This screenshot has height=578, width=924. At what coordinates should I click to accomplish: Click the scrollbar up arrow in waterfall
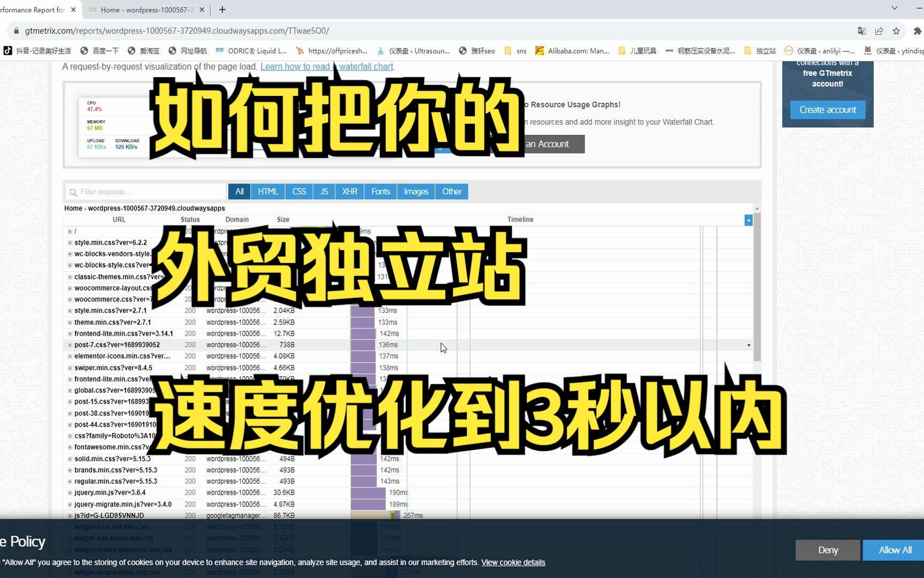(x=757, y=208)
